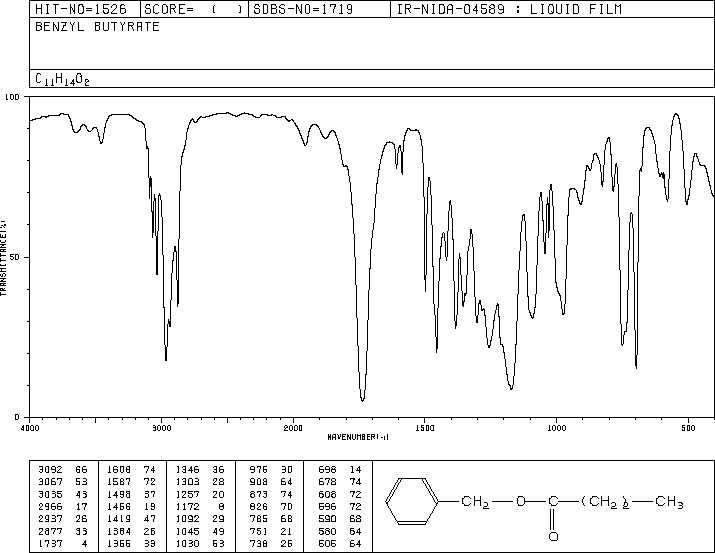Choose the 738 peak entry
Screen dimensions: 715x553
click(x=271, y=543)
